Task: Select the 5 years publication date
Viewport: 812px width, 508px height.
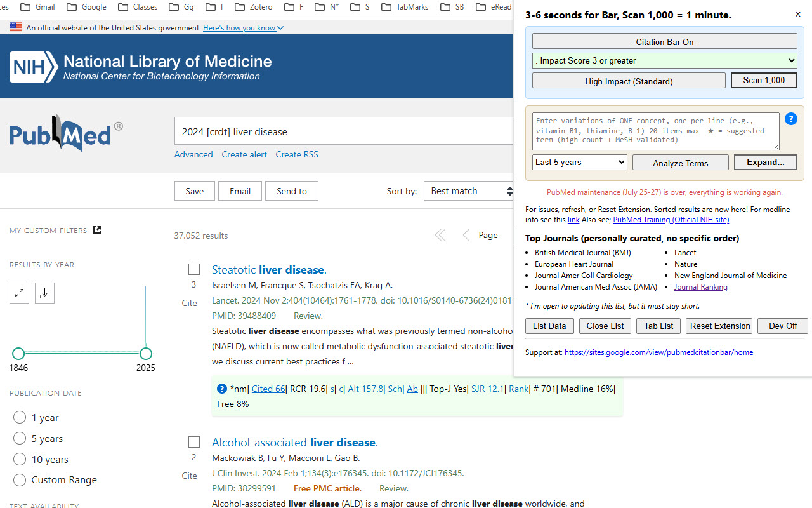Action: click(20, 438)
